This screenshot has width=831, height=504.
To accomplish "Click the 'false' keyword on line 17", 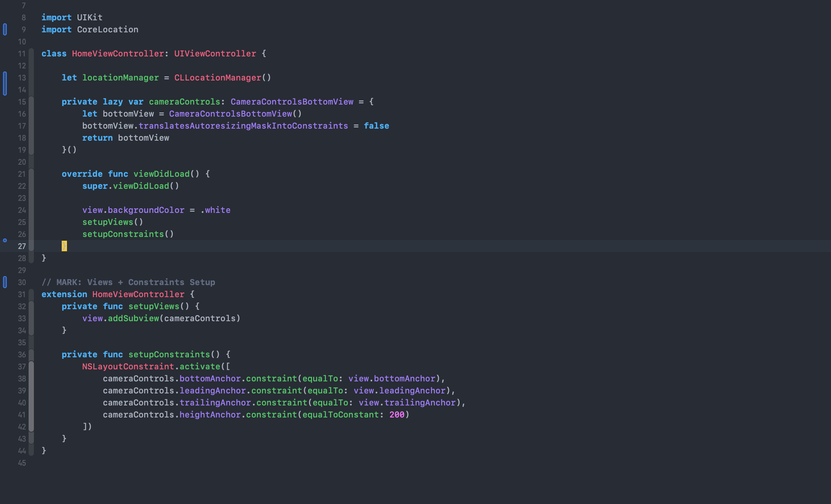I will tap(376, 126).
